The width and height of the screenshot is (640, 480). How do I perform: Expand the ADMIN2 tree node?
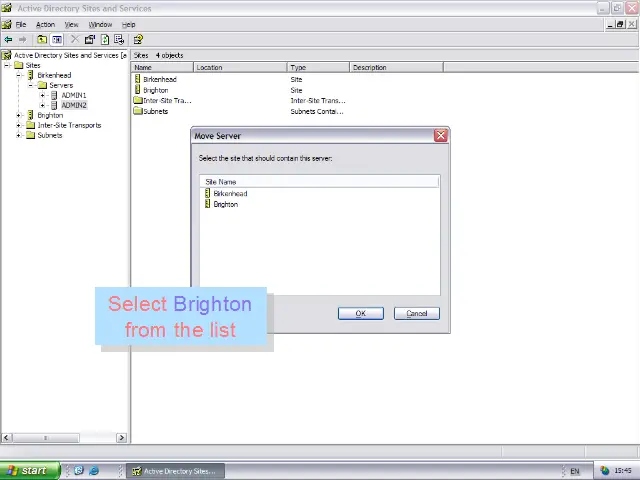[42, 105]
